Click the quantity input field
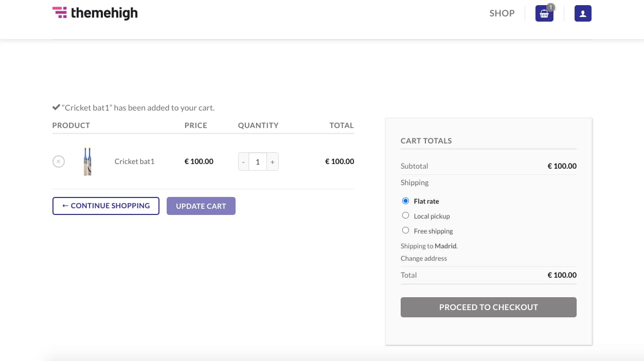Viewport: 644px width, 361px height. (258, 161)
